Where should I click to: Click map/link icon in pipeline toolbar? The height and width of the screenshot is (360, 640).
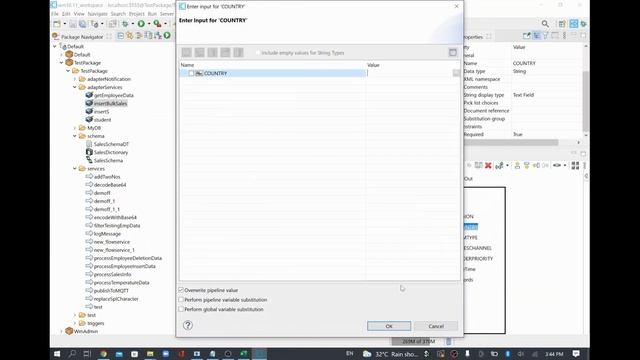[499, 165]
